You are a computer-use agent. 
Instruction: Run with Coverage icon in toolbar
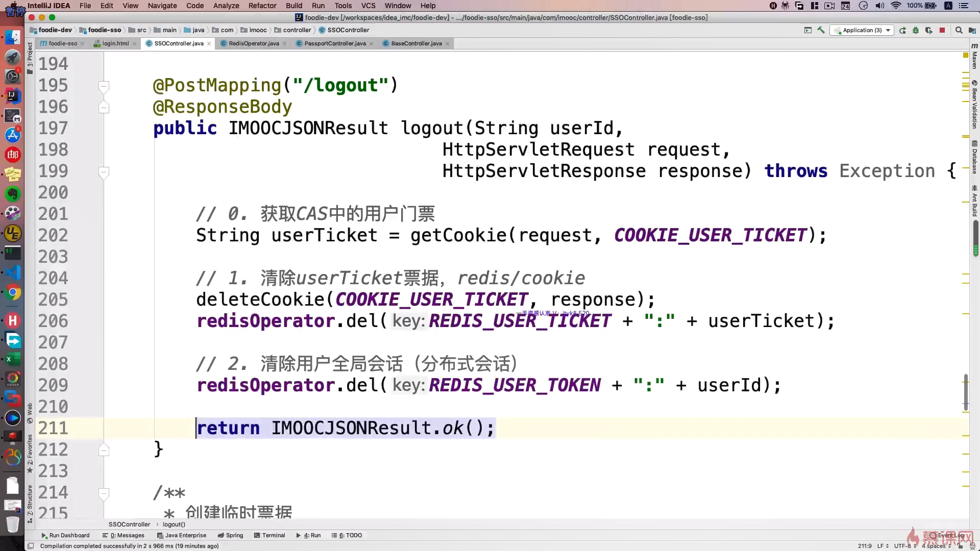click(929, 30)
